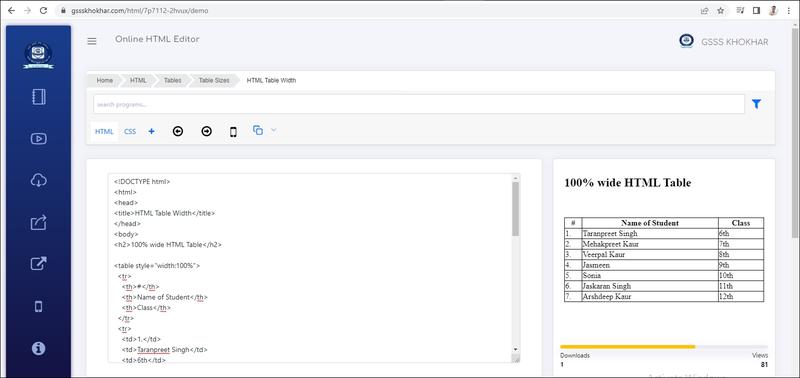Click the blue filter funnel icon
This screenshot has height=378, width=800.
click(756, 104)
